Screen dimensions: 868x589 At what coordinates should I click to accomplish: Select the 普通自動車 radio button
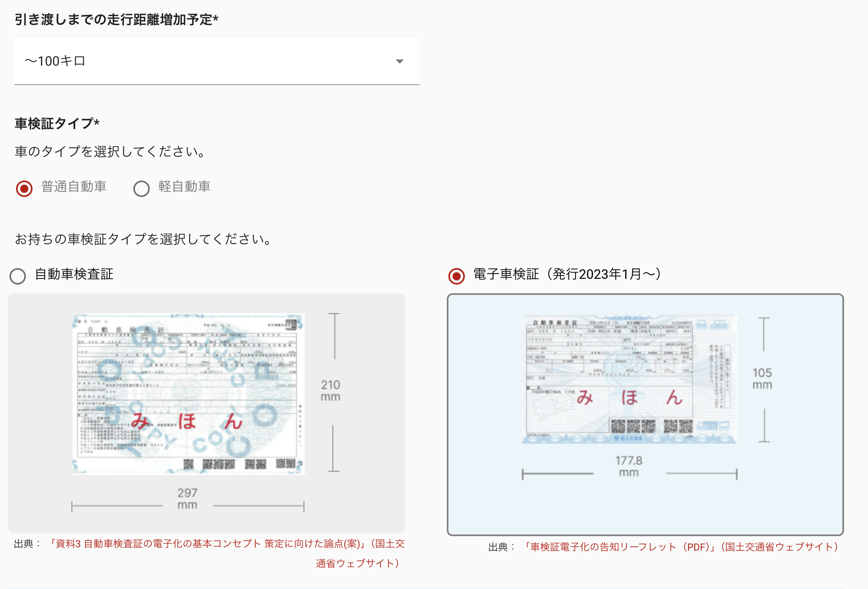point(24,188)
